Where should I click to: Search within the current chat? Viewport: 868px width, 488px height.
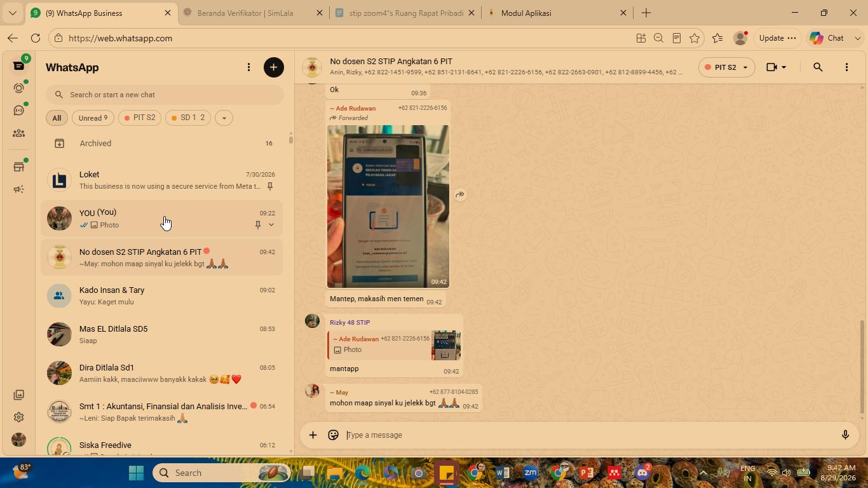pyautogui.click(x=818, y=67)
